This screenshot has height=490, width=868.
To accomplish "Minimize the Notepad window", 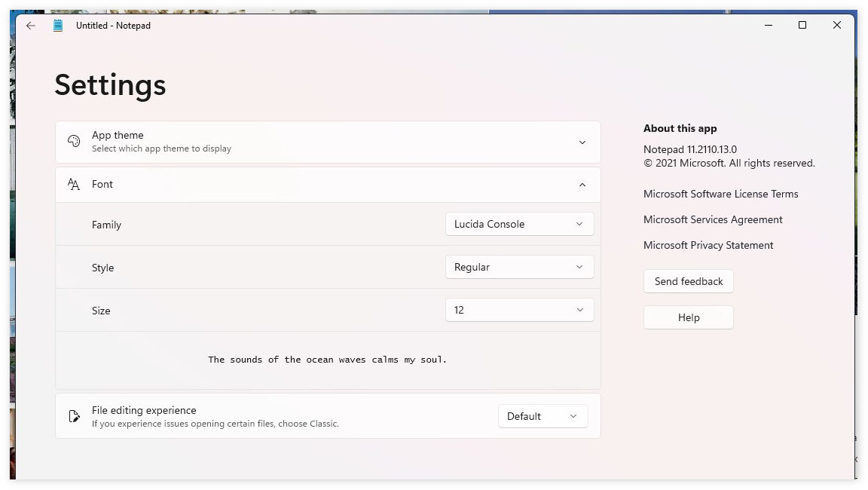I will 768,26.
